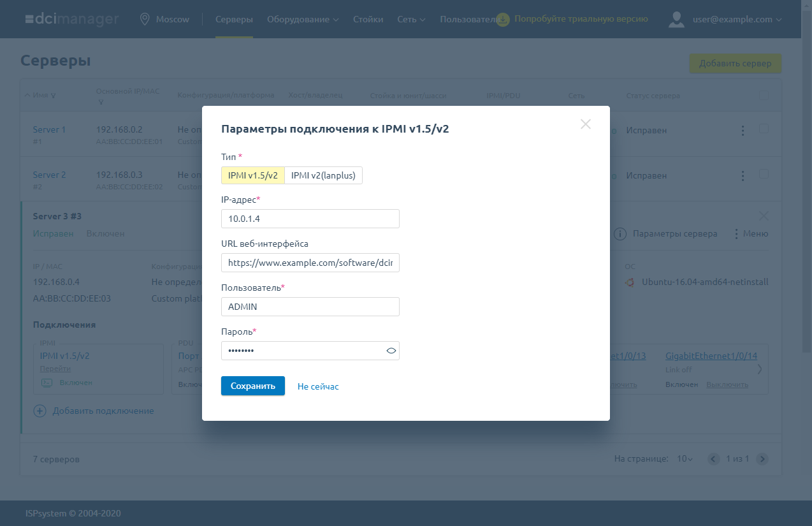Show next connections with right chevron
Screen dimensions: 812x526
click(759, 369)
